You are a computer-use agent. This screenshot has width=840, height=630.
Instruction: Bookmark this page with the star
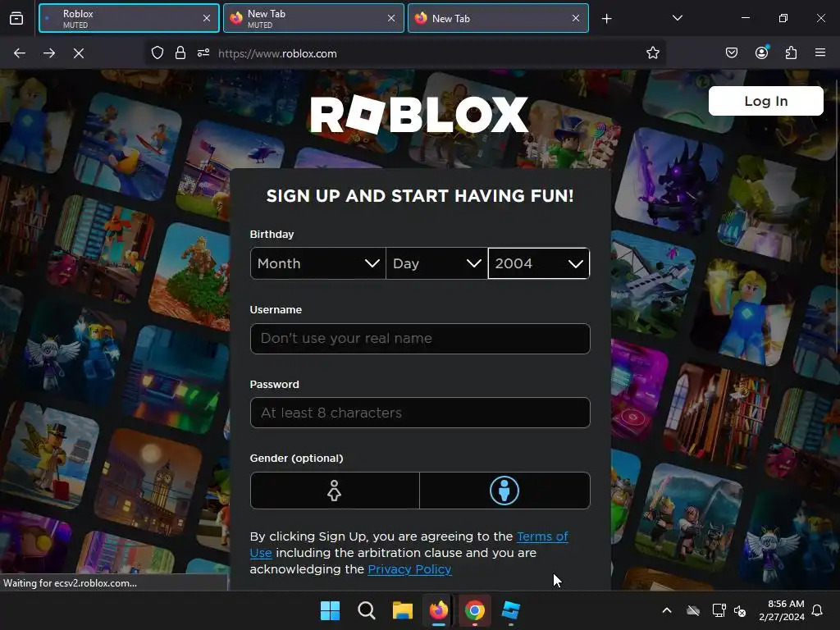click(x=652, y=53)
